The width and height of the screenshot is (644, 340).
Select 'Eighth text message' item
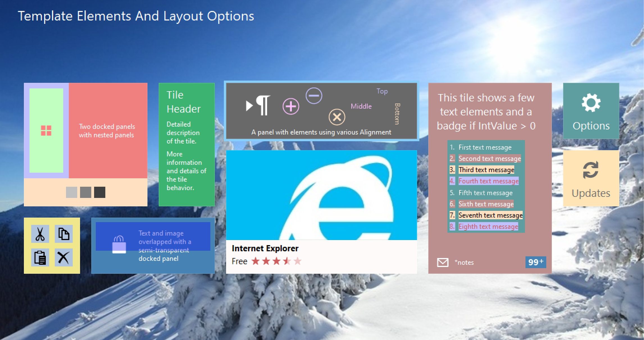(x=488, y=226)
